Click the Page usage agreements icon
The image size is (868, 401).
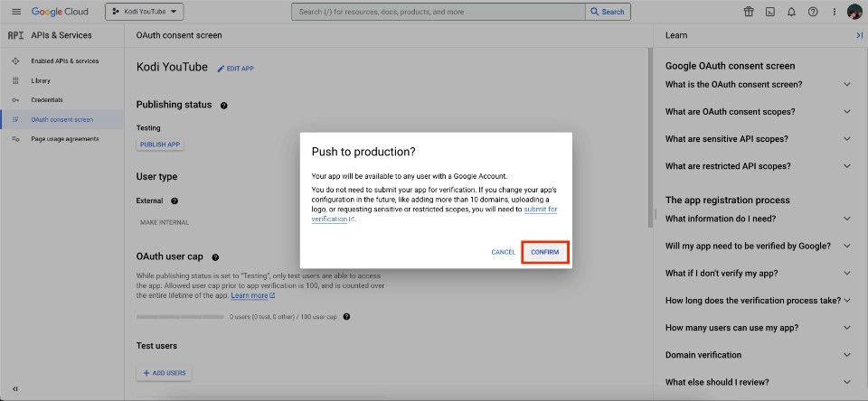(15, 139)
